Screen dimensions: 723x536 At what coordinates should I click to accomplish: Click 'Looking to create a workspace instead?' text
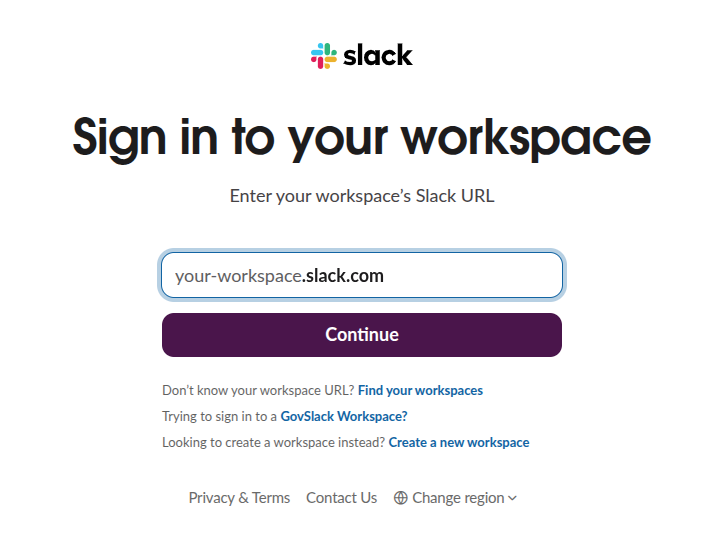tap(273, 442)
